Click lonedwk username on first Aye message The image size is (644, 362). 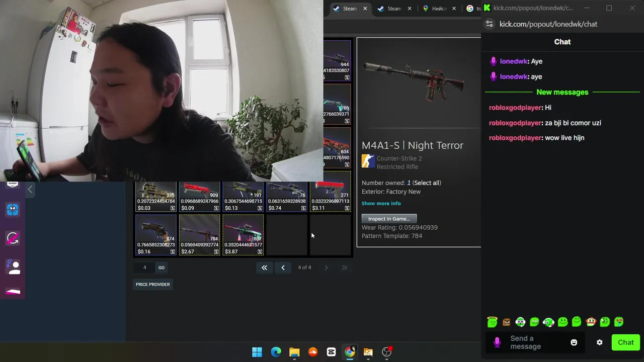(514, 61)
